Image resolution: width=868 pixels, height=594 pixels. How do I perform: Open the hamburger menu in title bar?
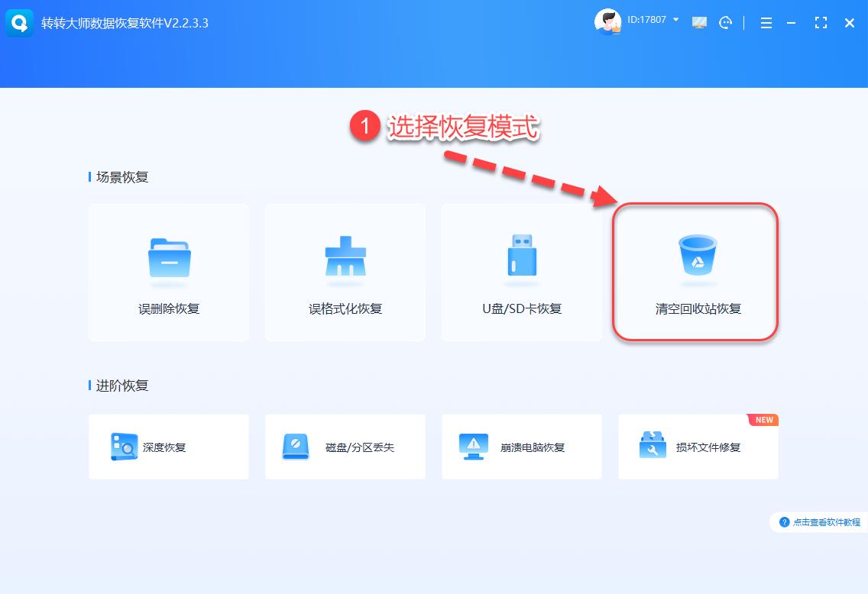(x=766, y=23)
